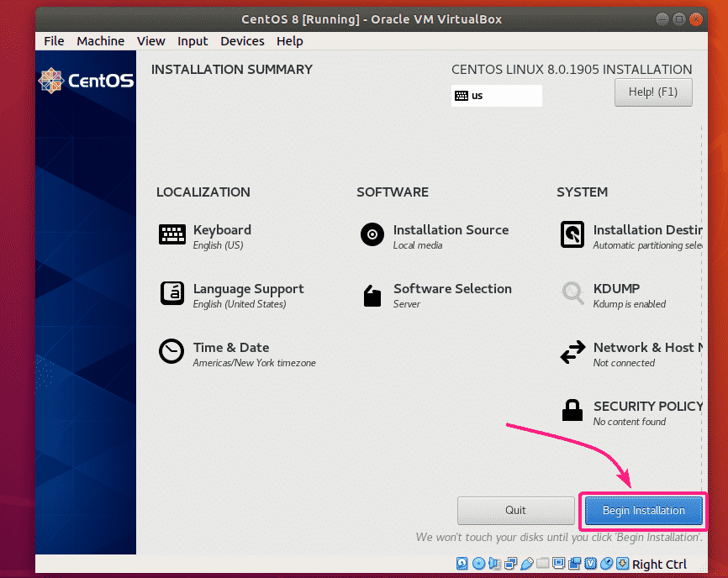This screenshot has width=728, height=578.
Task: Click the USB devices status icon
Action: click(x=526, y=564)
